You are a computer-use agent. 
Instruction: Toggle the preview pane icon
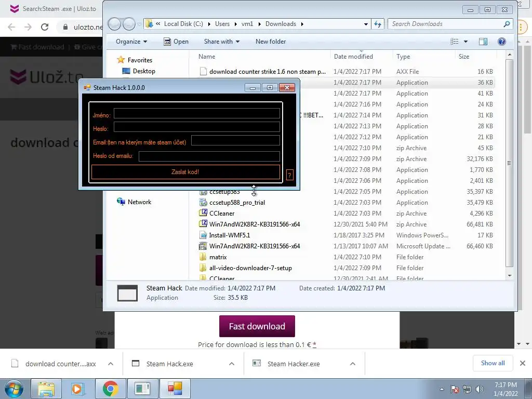483,42
